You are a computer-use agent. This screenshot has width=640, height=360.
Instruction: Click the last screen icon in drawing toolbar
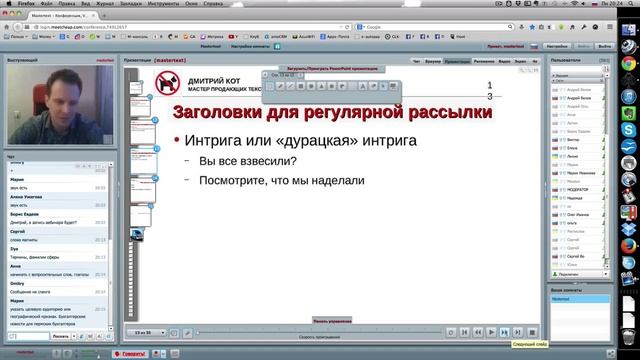393,86
